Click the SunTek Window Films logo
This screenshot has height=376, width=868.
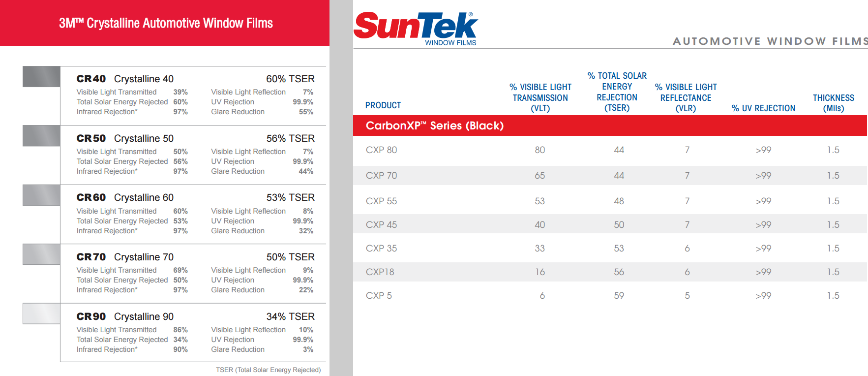[416, 29]
